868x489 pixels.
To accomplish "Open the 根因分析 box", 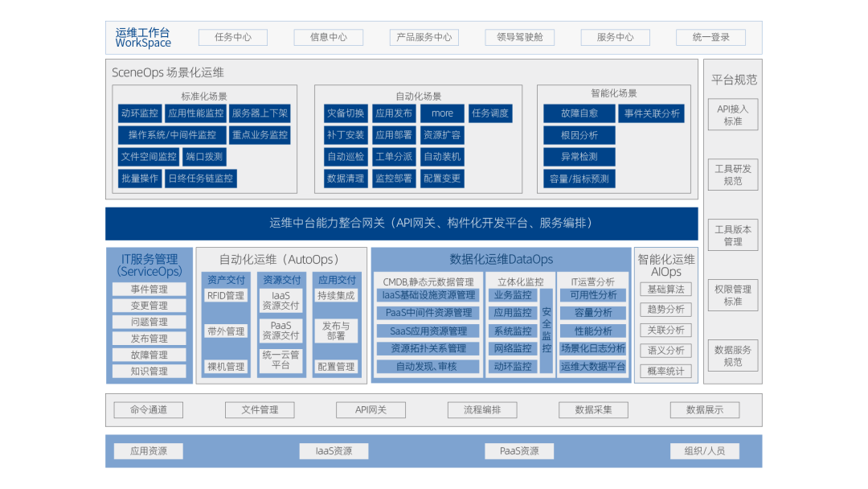I will (579, 135).
